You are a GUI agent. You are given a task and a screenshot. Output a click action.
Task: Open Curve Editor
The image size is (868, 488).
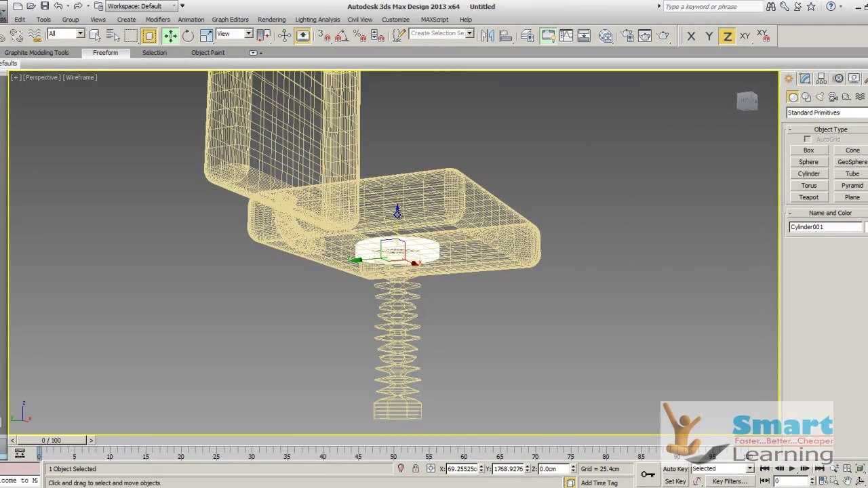pos(566,36)
